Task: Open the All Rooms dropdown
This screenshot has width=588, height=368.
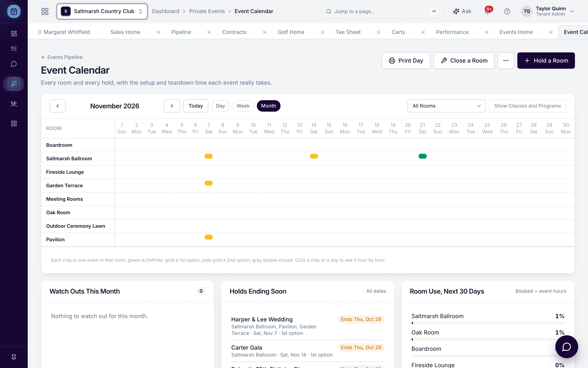Action: coord(447,106)
